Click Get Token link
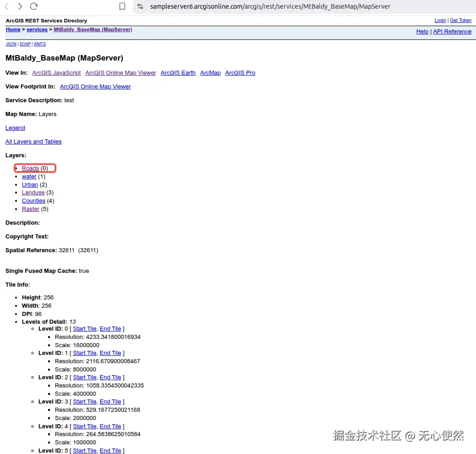This screenshot has width=476, height=454. (x=460, y=20)
